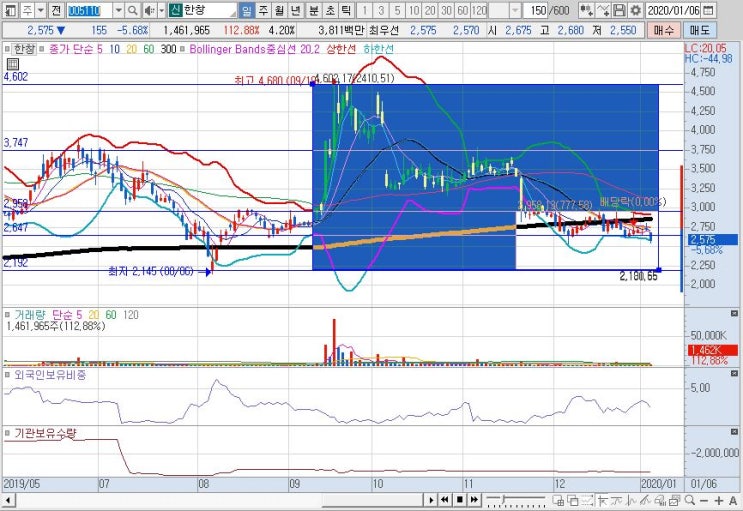The height and width of the screenshot is (511, 743).
Task: Select tick (틱) chart period
Action: click(x=346, y=10)
